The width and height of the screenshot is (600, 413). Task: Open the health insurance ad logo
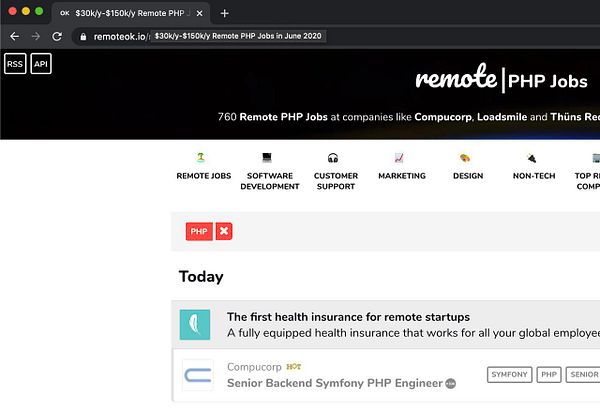(x=195, y=325)
